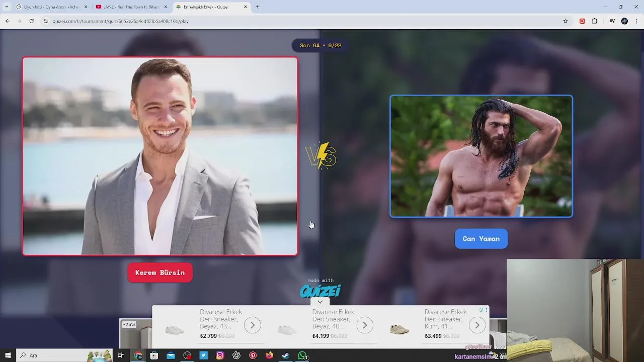Viewport: 644px width, 362px height.
Task: Select the Kerem Bürsin photo card
Action: pos(160,156)
